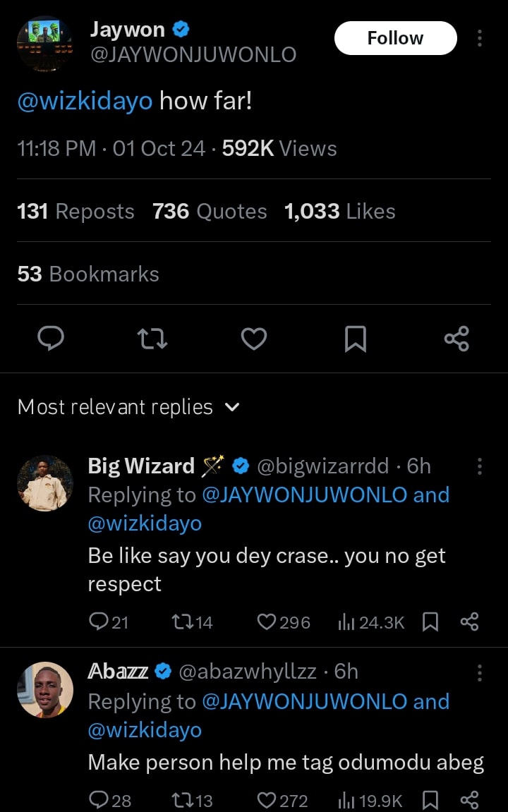View the 736 Quotes list
The image size is (508, 812).
(x=210, y=211)
